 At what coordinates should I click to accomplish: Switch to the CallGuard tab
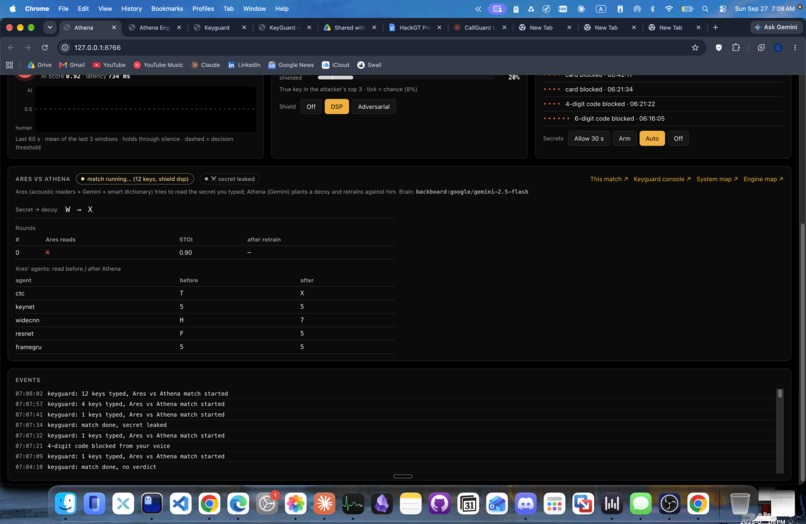(480, 28)
